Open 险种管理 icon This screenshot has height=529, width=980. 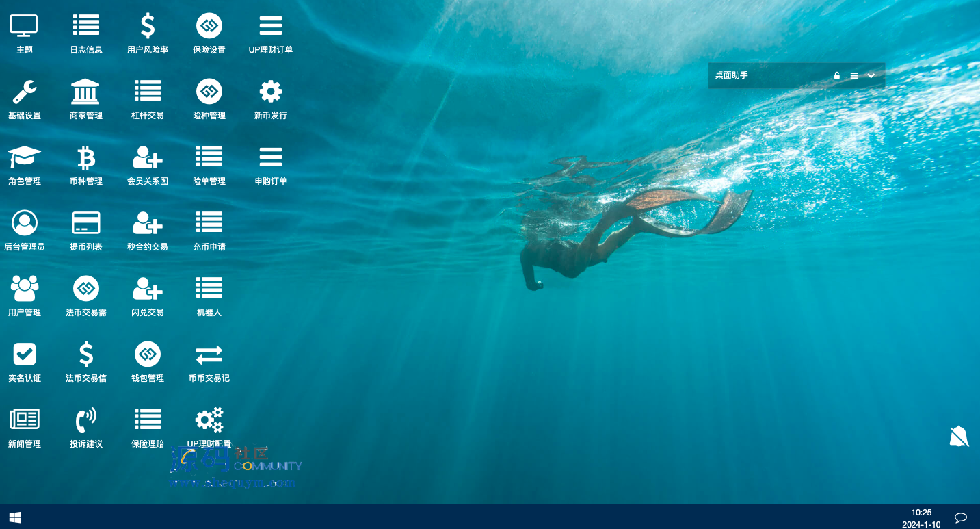[209, 92]
